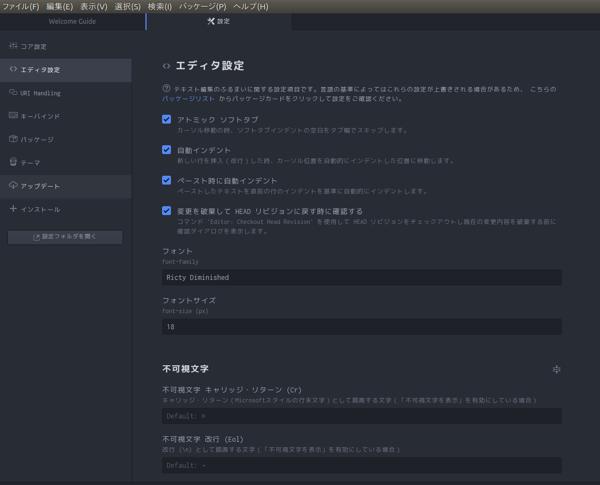This screenshot has height=485, width=600.
Task: Open the アップデート panel
Action: tap(66, 186)
